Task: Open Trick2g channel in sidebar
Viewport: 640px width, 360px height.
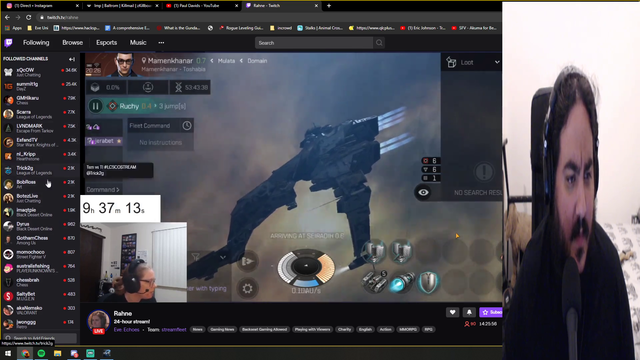Action: pyautogui.click(x=40, y=170)
